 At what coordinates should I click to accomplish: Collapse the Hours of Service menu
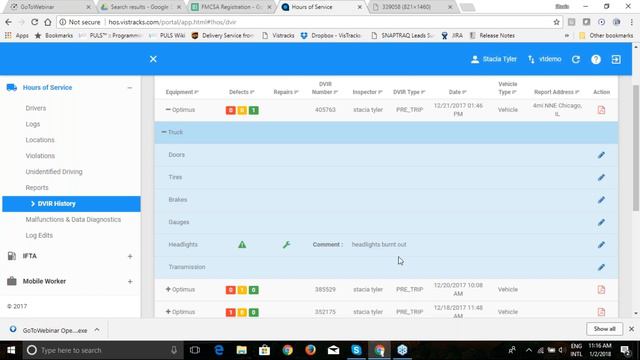point(130,88)
